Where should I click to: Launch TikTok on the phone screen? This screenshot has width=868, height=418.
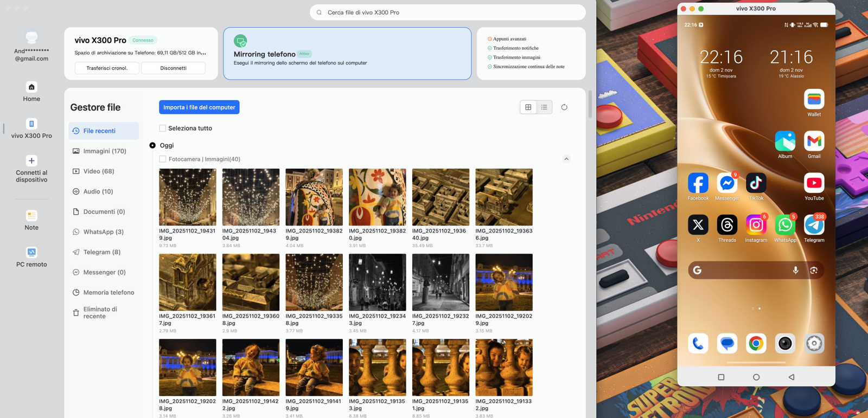pos(756,183)
